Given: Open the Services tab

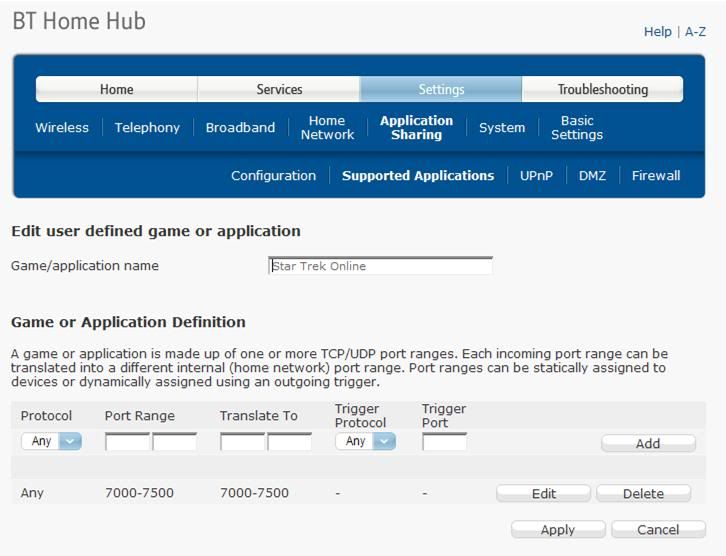Looking at the screenshot, I should (x=279, y=89).
